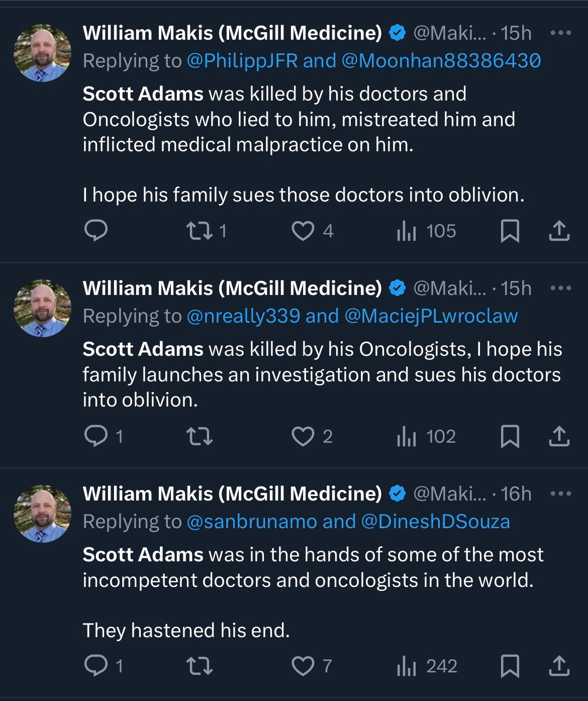The width and height of the screenshot is (588, 701).
Task: Share the tweet with 242 views
Action: point(559,666)
